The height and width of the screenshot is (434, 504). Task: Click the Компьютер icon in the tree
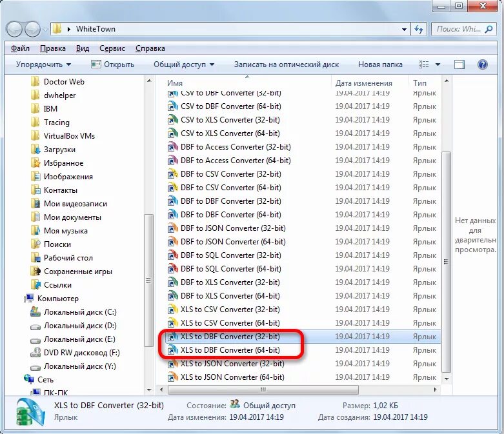(29, 298)
